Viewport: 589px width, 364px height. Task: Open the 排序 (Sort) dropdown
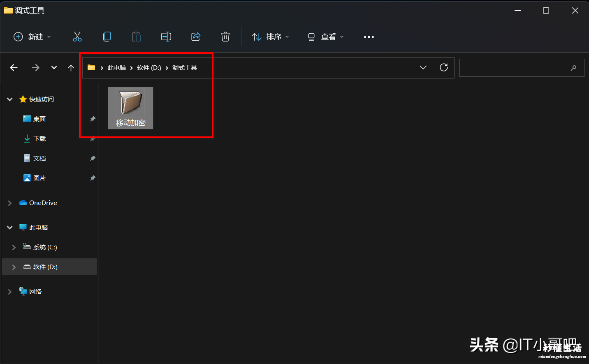pyautogui.click(x=270, y=37)
